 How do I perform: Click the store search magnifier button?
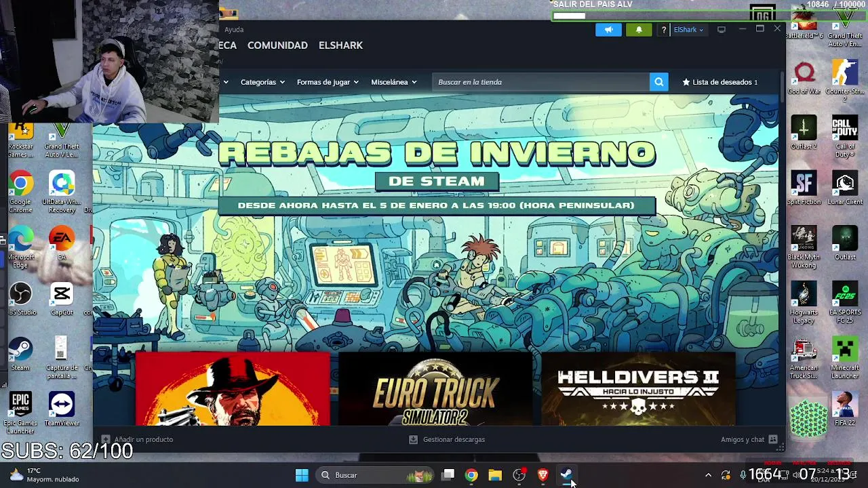point(658,82)
